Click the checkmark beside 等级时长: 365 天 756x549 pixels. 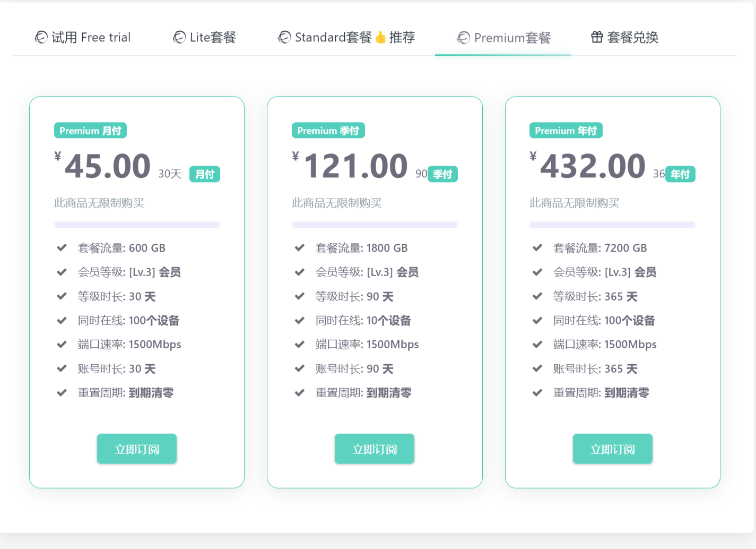(x=537, y=296)
